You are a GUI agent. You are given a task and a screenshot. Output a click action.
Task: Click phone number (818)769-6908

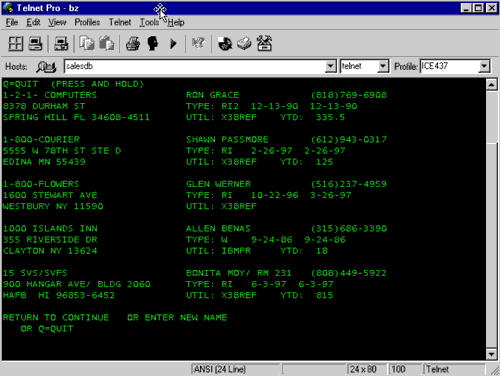pyautogui.click(x=349, y=95)
